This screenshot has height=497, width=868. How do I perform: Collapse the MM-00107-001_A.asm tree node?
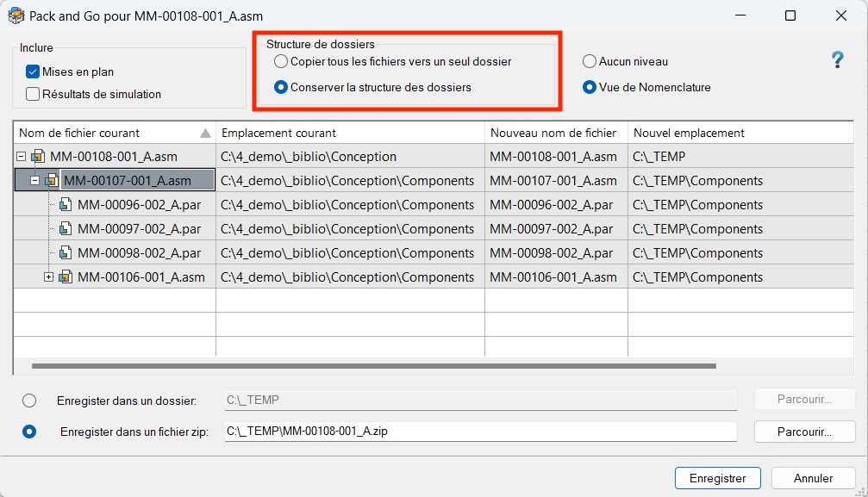[34, 180]
